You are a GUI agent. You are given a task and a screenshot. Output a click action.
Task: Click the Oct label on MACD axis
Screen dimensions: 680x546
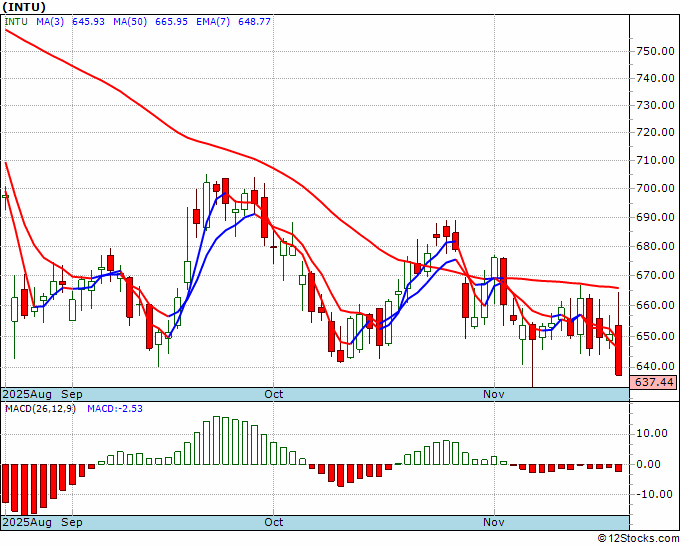pos(274,522)
